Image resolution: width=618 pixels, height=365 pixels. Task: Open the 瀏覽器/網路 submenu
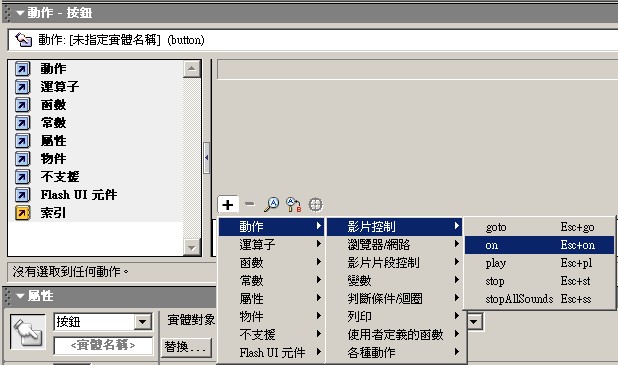pos(395,245)
